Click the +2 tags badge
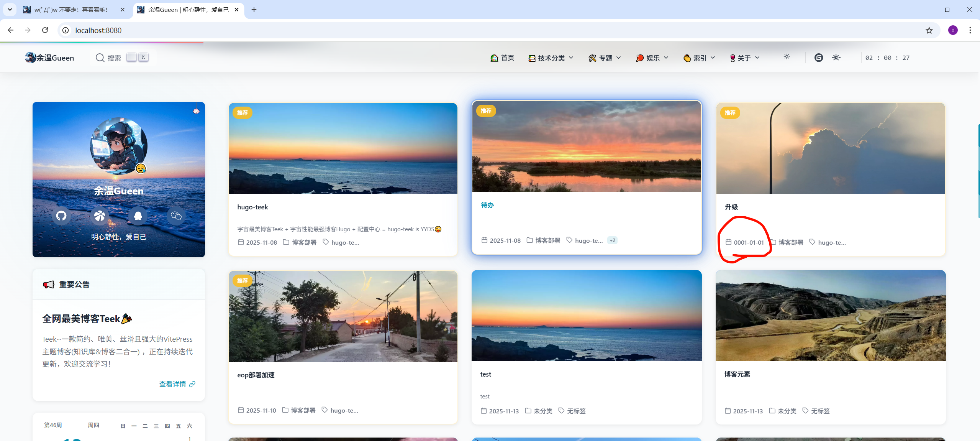Viewport: 980px width, 441px height. click(612, 240)
